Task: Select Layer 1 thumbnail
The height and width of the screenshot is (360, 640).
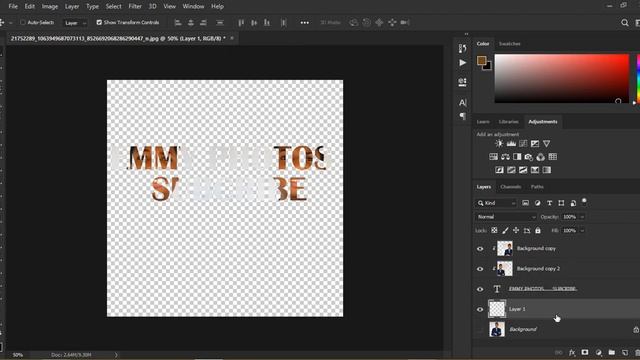Action: tap(497, 309)
